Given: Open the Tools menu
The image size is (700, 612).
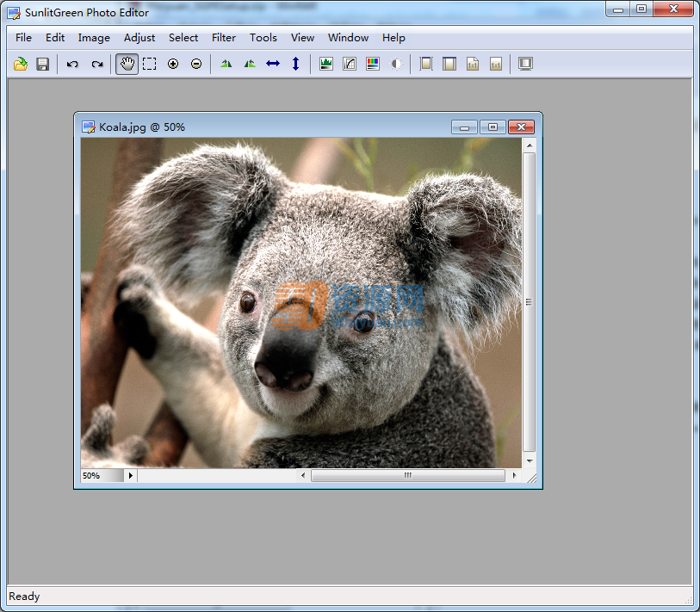Looking at the screenshot, I should [263, 38].
